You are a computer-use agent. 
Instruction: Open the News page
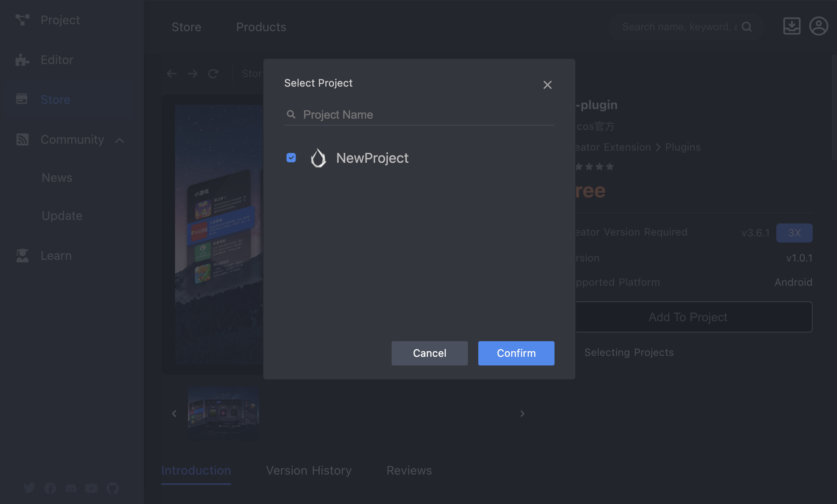pyautogui.click(x=57, y=178)
